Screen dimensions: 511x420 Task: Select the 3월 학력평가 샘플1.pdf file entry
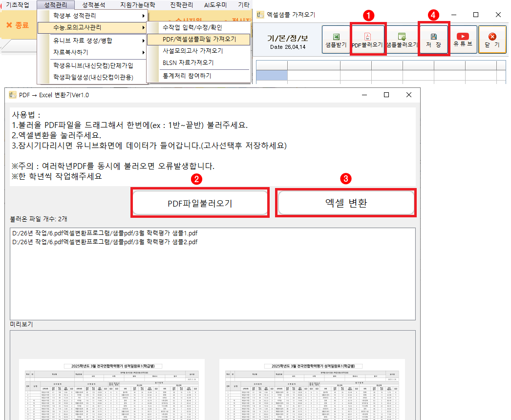[105, 233]
